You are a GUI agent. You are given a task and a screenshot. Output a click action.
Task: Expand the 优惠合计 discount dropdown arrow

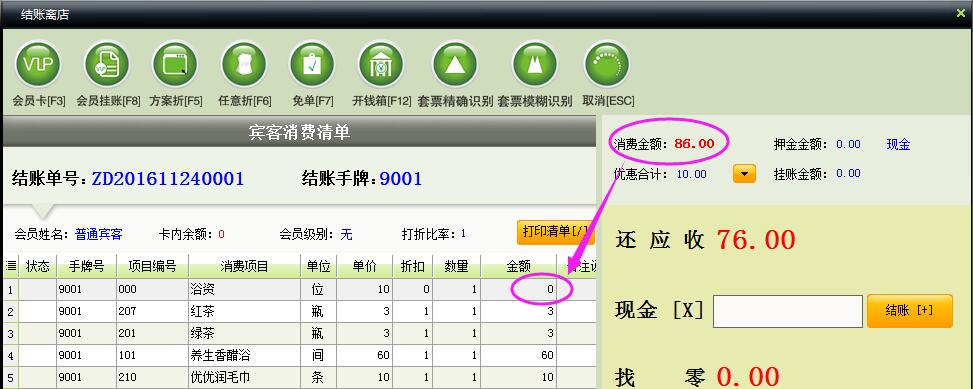[x=744, y=173]
